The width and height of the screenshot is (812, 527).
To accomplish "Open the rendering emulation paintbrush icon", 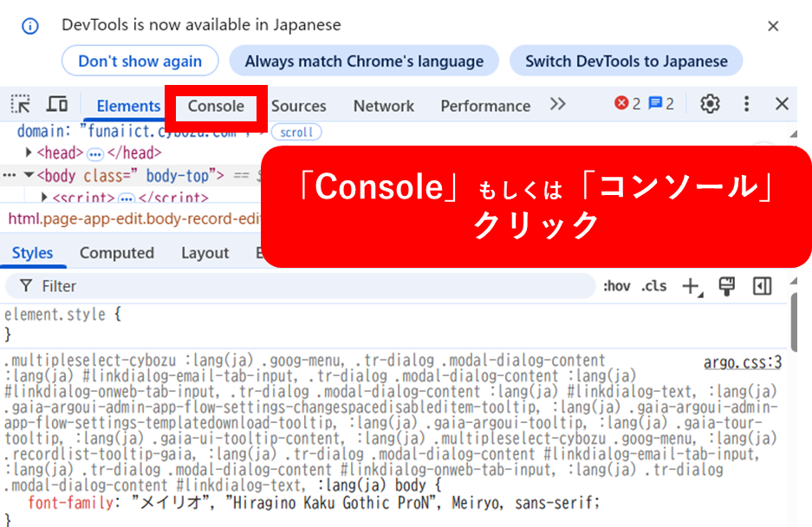I will point(727,287).
